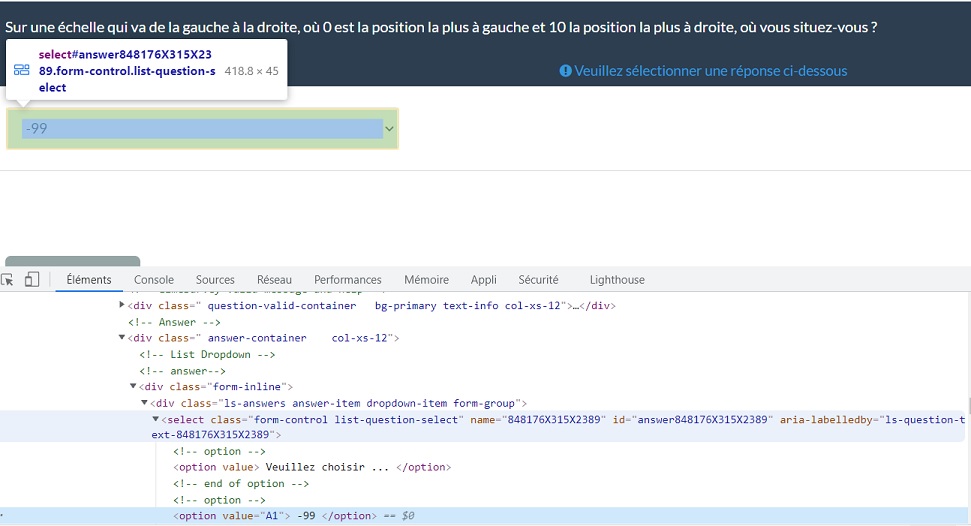
Task: Select the 'Veuillez choisir ...' option node
Action: click(312, 467)
